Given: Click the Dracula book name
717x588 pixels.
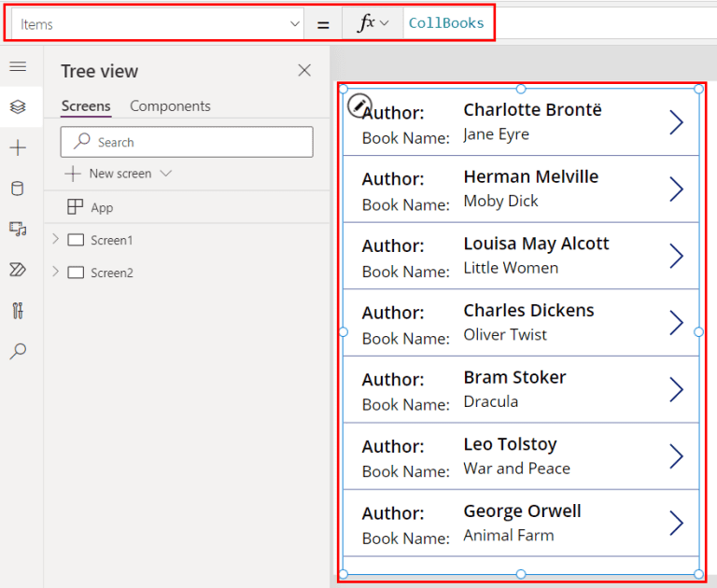Looking at the screenshot, I should coord(491,401).
